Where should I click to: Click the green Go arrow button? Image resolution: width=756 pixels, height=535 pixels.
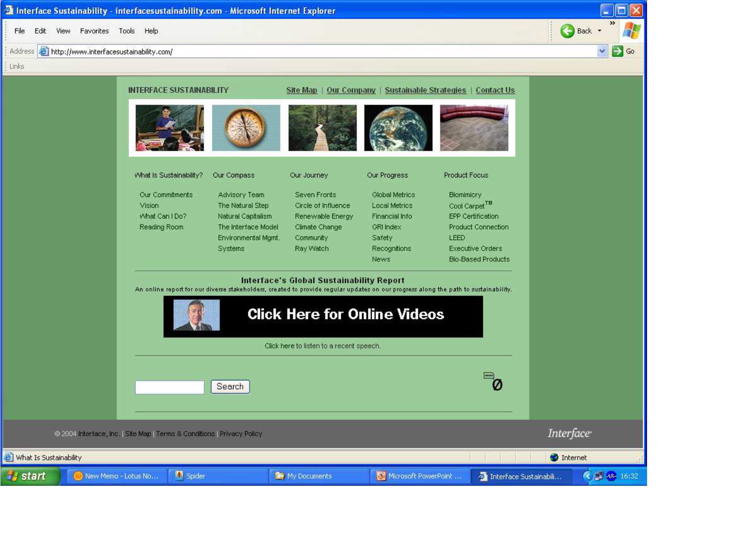click(x=618, y=51)
